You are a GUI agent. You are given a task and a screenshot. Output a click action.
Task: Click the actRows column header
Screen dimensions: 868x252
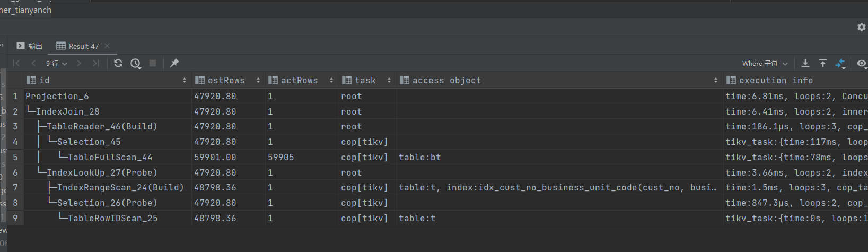coord(299,81)
